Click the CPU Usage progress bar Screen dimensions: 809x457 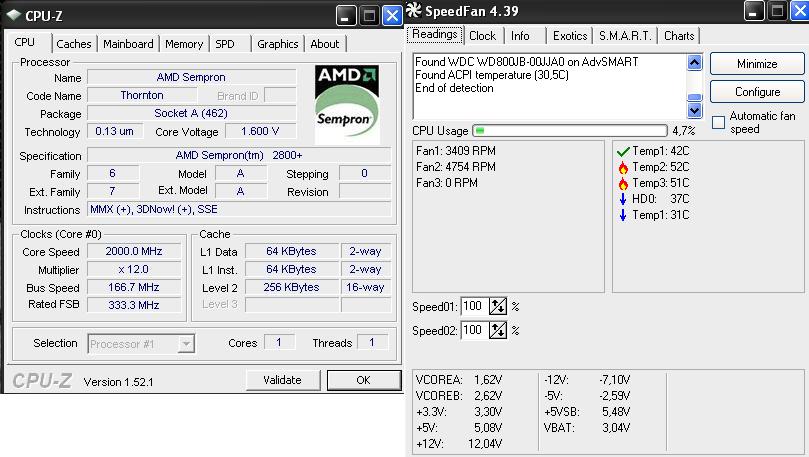570,130
